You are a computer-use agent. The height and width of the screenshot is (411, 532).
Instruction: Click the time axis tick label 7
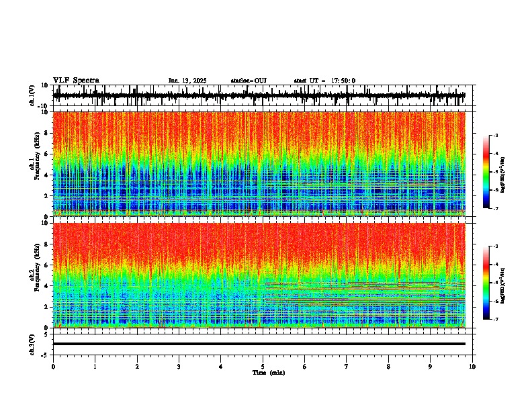coord(347,367)
